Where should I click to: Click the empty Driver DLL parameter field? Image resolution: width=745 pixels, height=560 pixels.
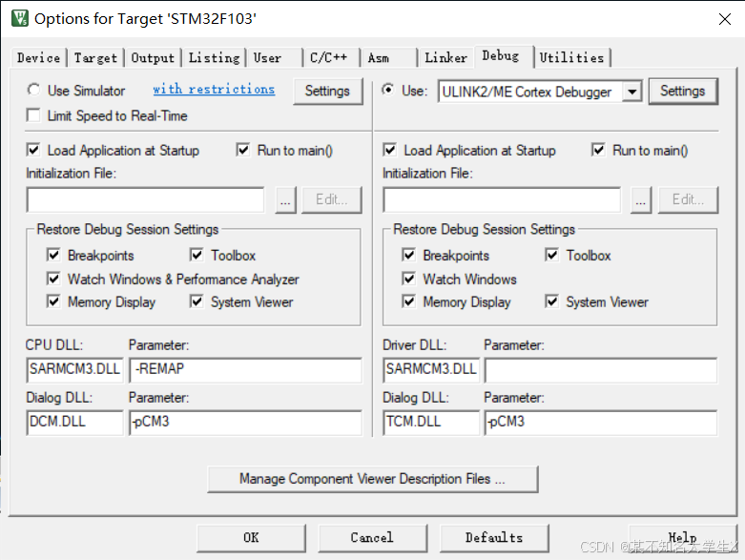pyautogui.click(x=601, y=370)
